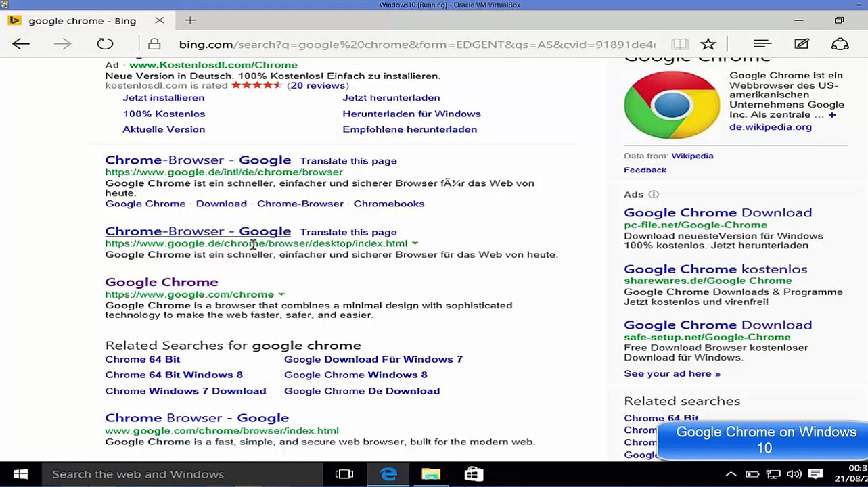This screenshot has height=487, width=868.
Task: Expand dropdown arrow beside google.de desktop/index.html URL
Action: (415, 243)
